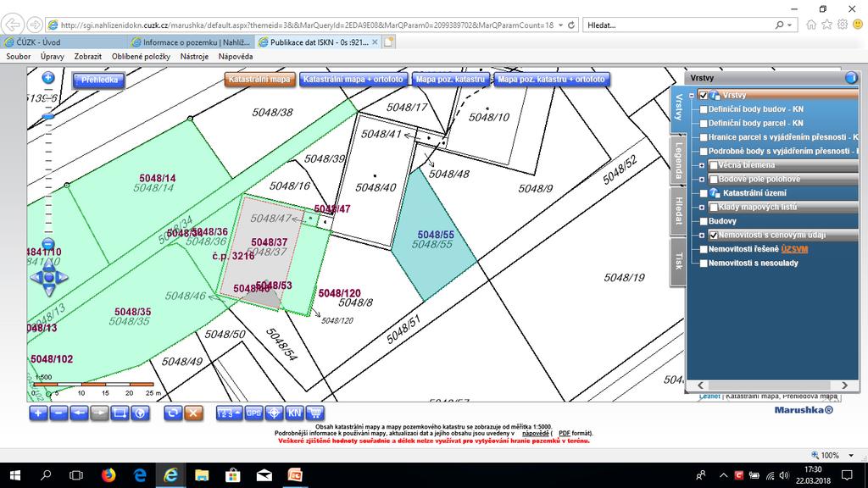
Task: Enable Definiční body parcel - KN layer
Action: [704, 124]
